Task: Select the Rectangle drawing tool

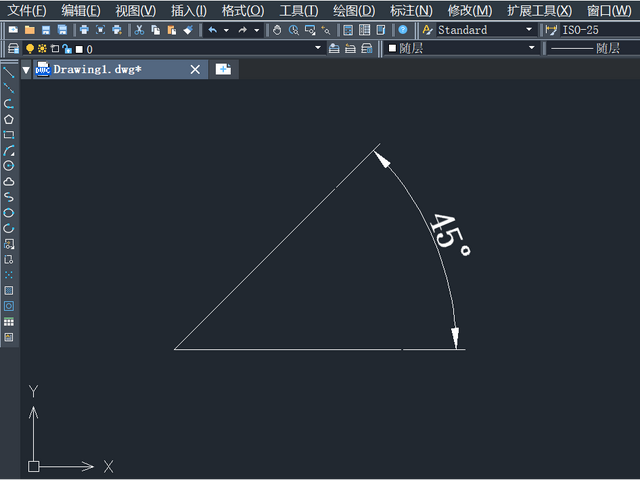Action: (9, 135)
